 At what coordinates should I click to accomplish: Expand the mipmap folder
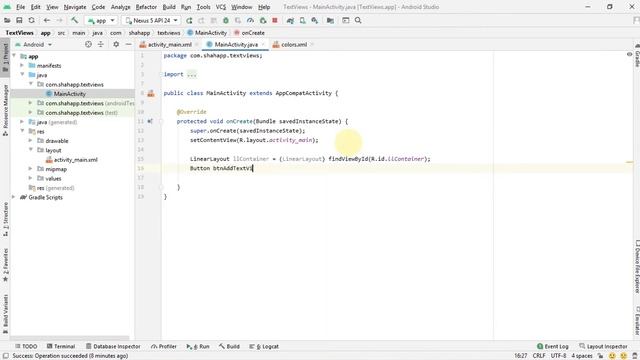(x=30, y=169)
